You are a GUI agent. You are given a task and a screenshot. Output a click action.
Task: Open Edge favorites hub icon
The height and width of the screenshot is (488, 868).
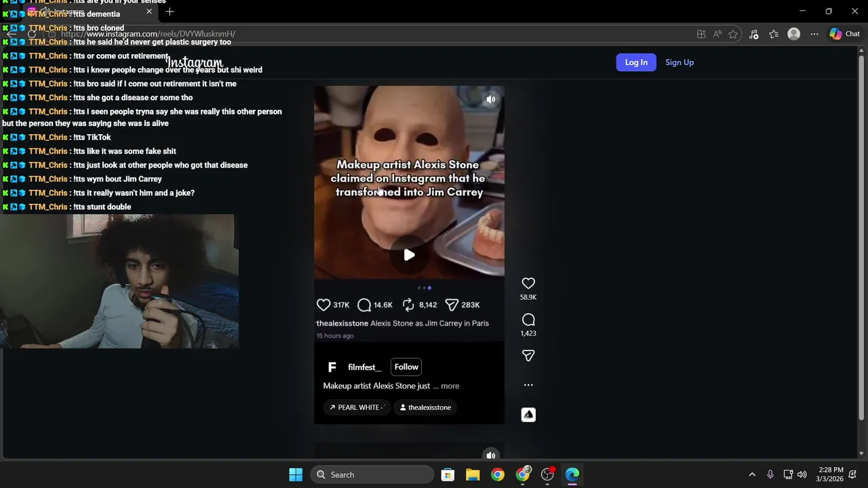click(x=774, y=34)
